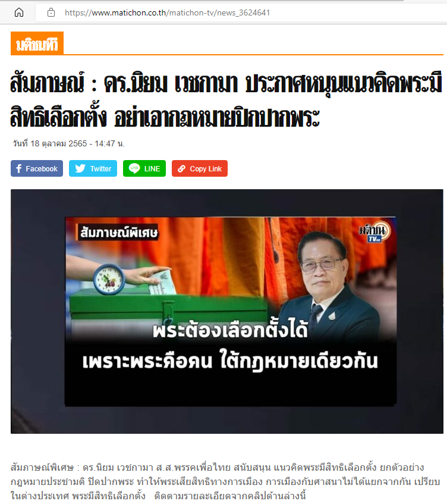Click the caption พระต้องเลือกตั้งได้ in thumbnail
The image size is (447, 504).
pyautogui.click(x=230, y=330)
